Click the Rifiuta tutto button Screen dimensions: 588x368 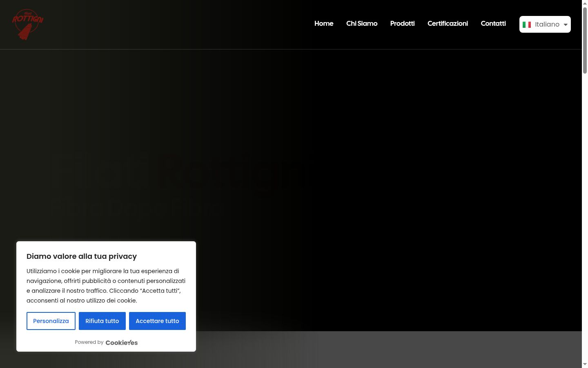[102, 321]
